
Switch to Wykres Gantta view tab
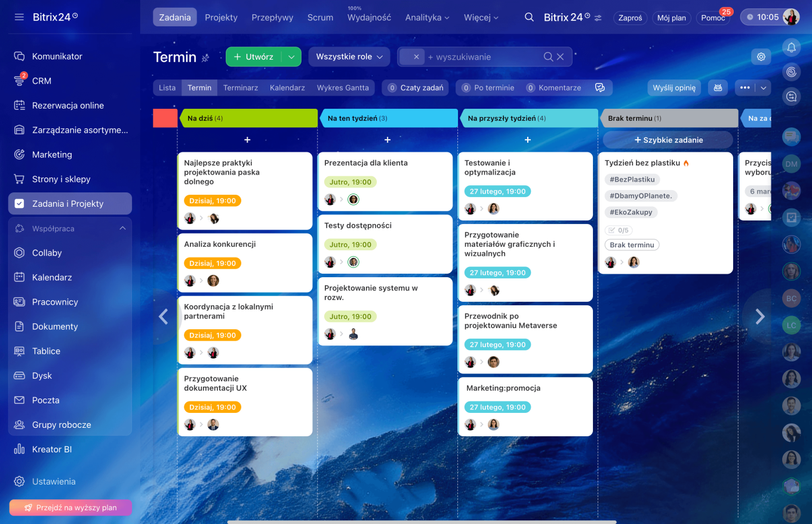click(342, 88)
